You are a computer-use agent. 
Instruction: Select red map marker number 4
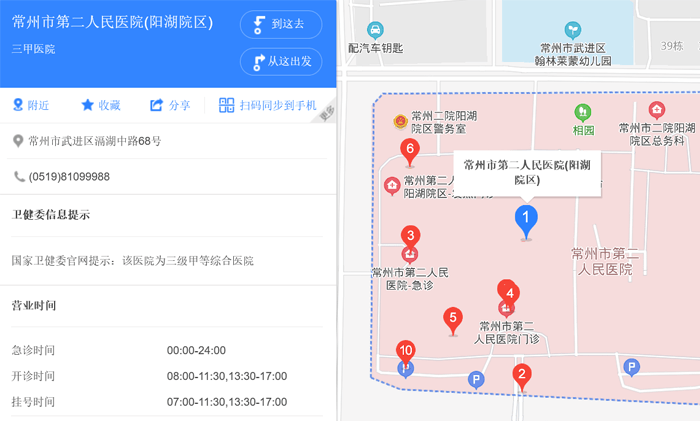pos(508,292)
